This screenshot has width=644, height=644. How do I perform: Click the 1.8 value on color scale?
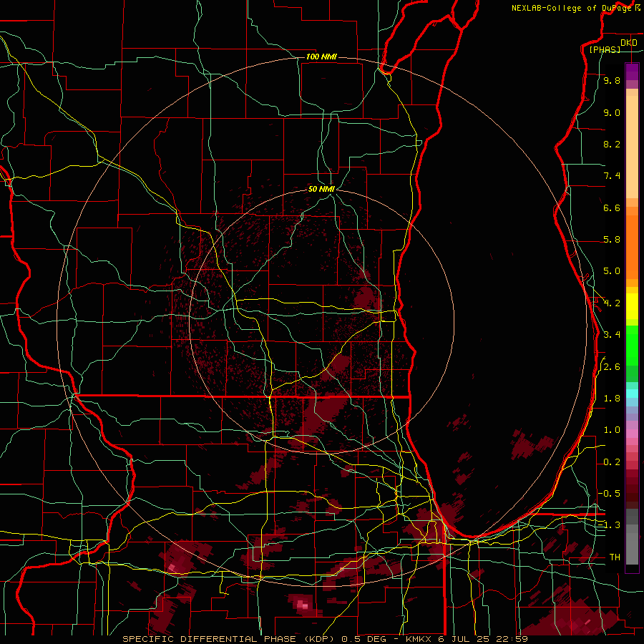612,399
